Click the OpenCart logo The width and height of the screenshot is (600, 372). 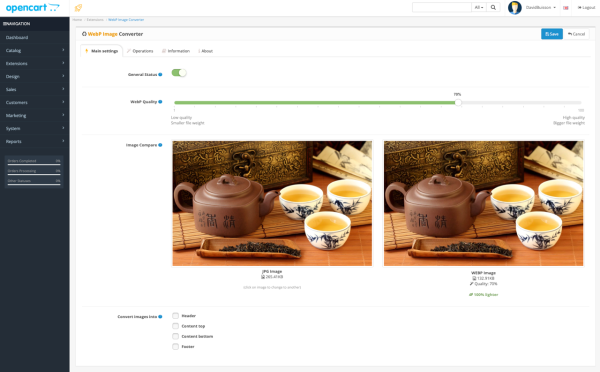[x=33, y=8]
